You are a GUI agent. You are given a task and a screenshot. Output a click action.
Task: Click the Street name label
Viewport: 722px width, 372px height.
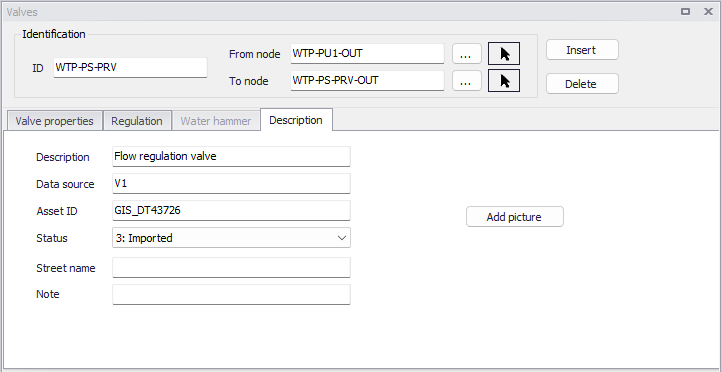66,268
